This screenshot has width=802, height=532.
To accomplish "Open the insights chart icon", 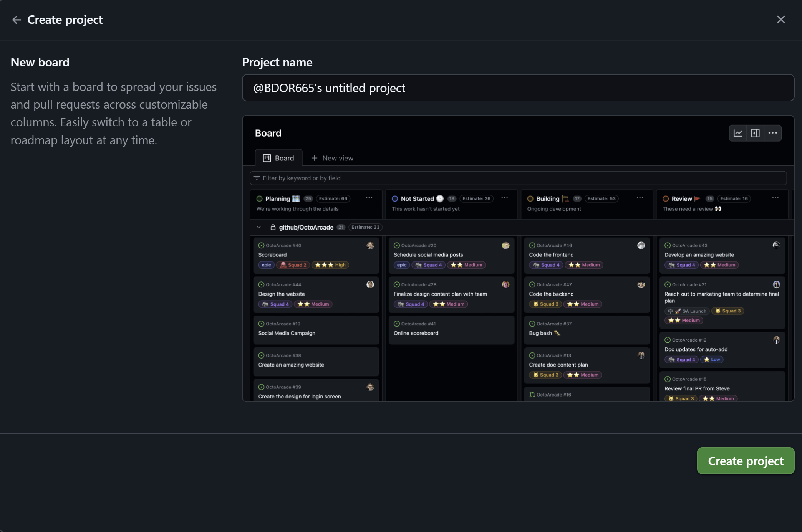I will (x=738, y=133).
